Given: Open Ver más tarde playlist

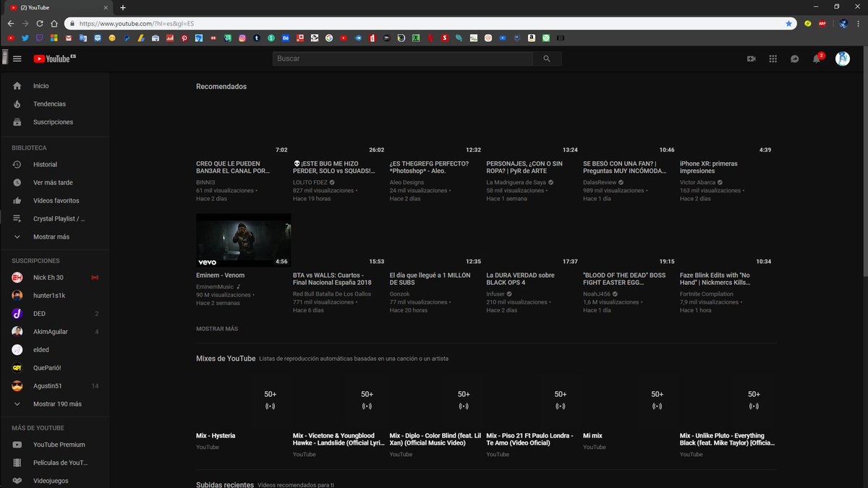Looking at the screenshot, I should pyautogui.click(x=54, y=183).
